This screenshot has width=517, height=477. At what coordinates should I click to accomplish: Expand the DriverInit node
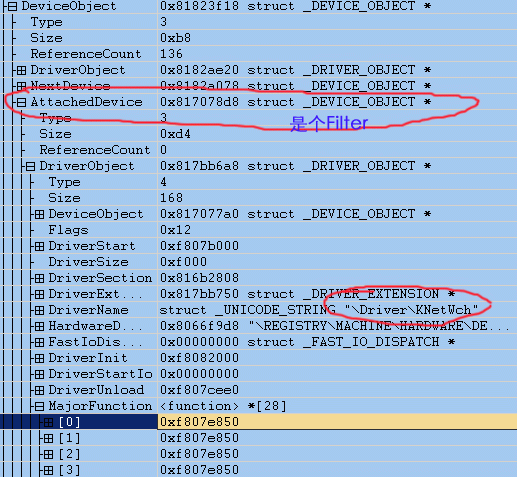click(39, 358)
